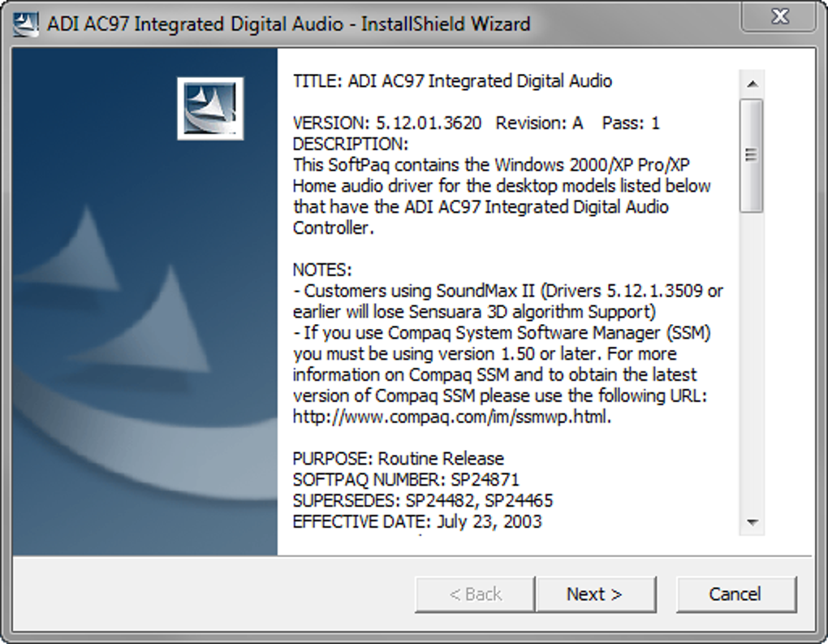The image size is (828, 644).
Task: Click the InstallShield icon in title bar
Action: [25, 24]
